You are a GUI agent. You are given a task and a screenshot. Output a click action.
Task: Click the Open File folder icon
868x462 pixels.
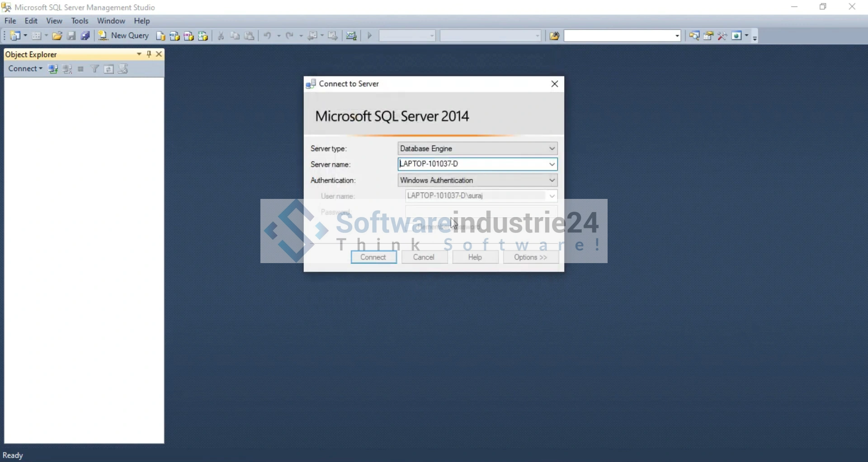[x=57, y=36]
